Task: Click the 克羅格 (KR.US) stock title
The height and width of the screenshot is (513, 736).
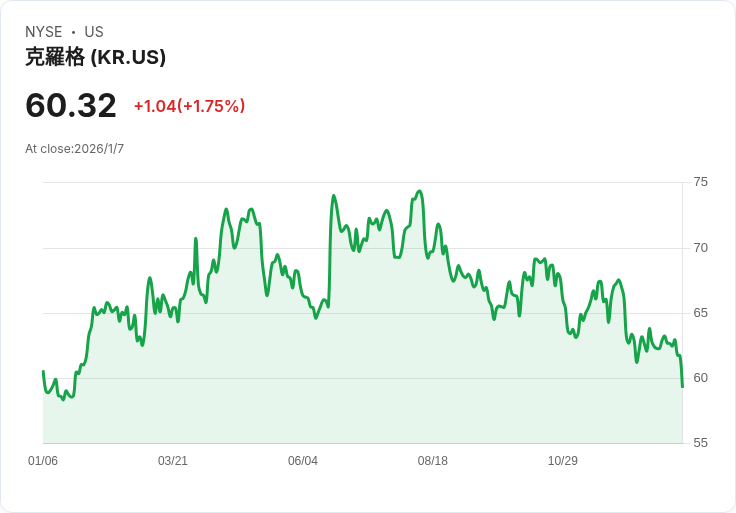Action: [x=95, y=58]
